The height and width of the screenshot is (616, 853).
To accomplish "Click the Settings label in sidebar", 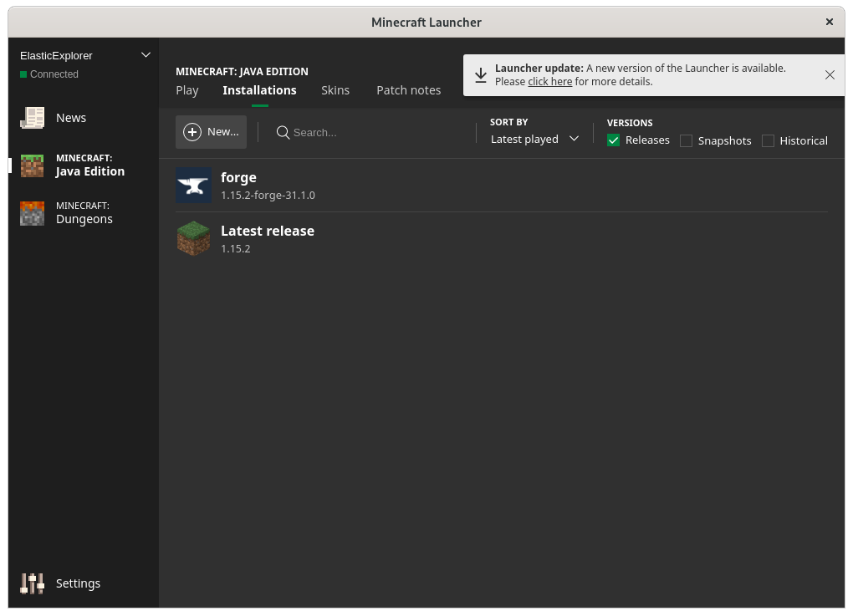I will click(x=79, y=583).
